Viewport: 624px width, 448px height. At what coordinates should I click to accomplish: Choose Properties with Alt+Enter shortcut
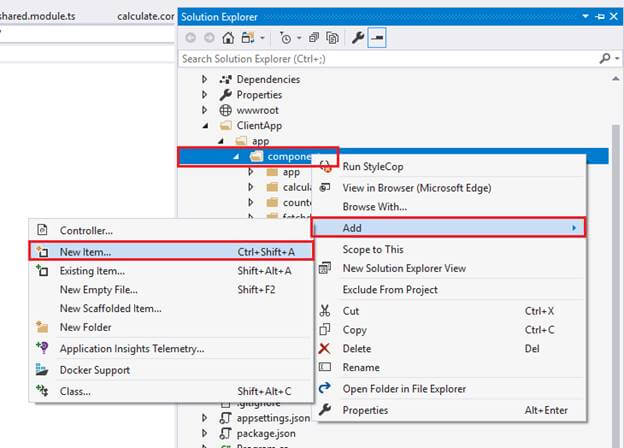[x=449, y=410]
